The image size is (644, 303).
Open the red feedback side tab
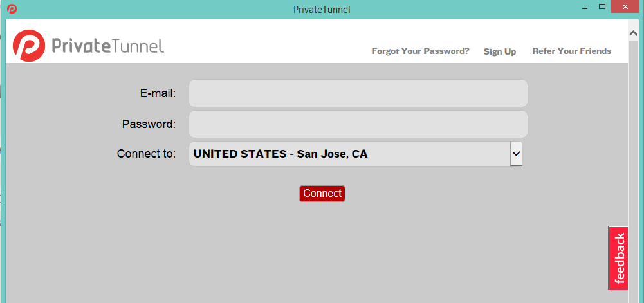618,258
